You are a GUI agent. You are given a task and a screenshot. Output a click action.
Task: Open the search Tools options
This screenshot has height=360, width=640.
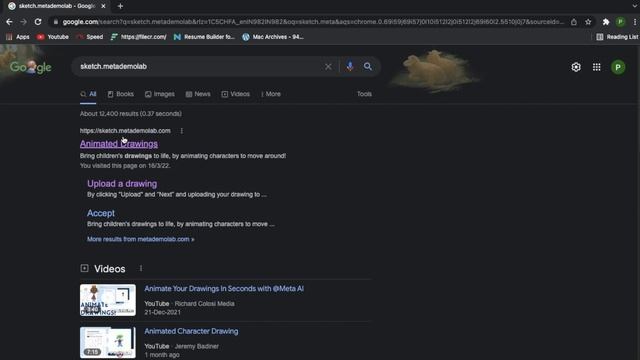pos(364,94)
